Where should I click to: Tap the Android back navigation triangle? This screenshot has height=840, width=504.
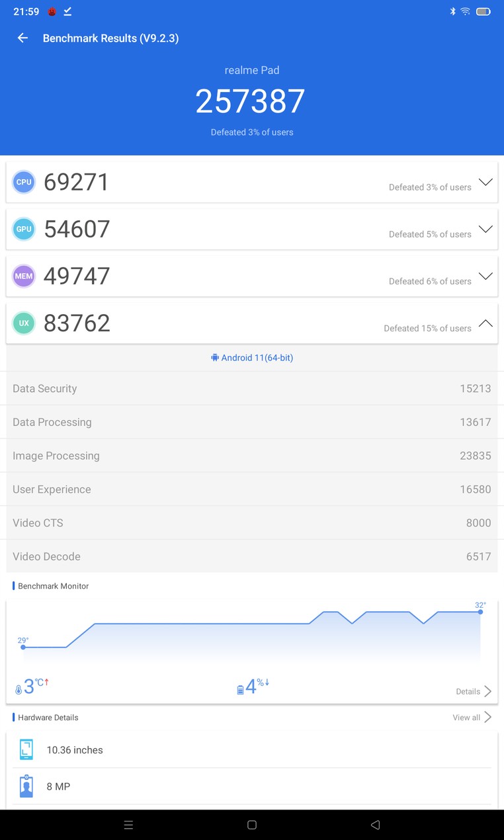(x=375, y=825)
